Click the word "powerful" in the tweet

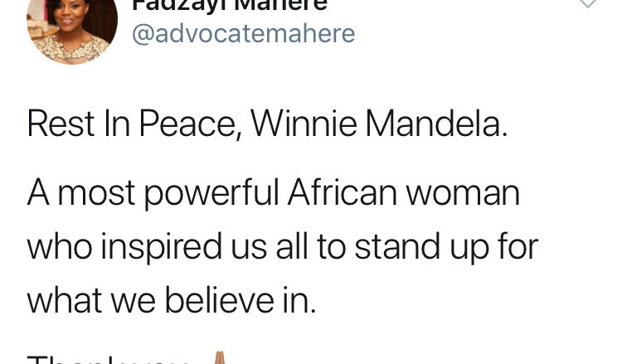tap(206, 194)
